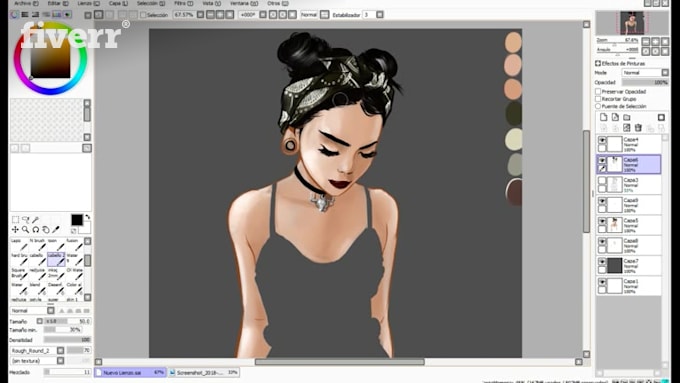The image size is (680, 383).
Task: Select the zoom magnifier tool
Action: coord(25,229)
